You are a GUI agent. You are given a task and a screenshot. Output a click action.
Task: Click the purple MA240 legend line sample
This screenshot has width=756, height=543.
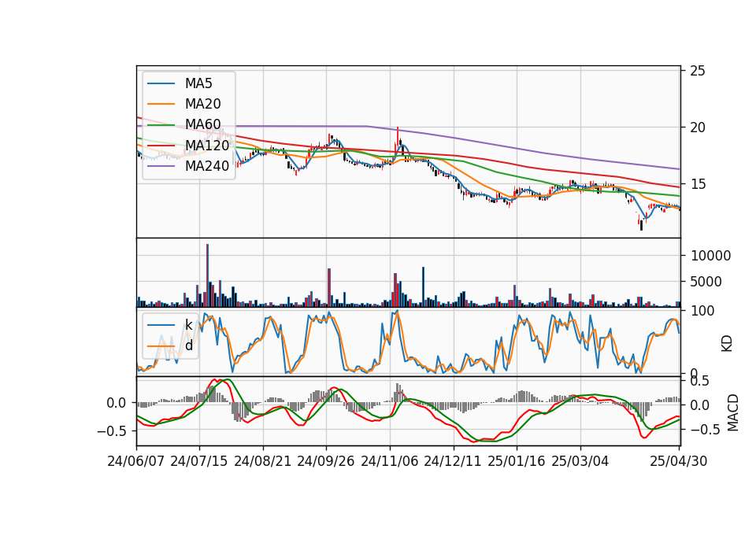click(161, 166)
